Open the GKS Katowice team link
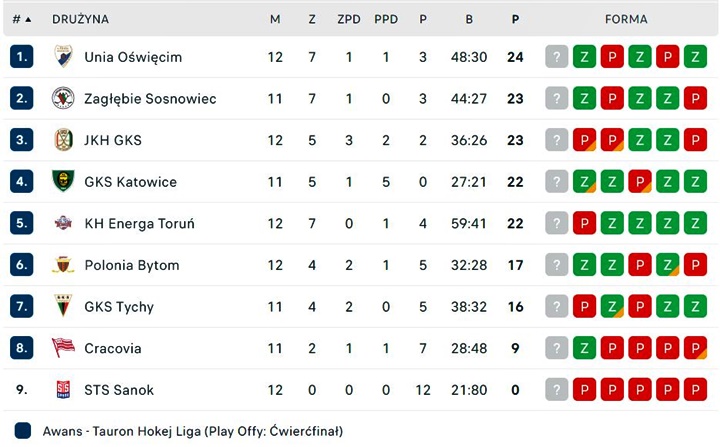 point(130,182)
